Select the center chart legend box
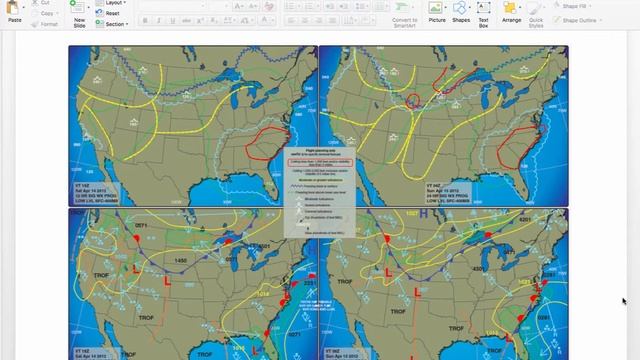 [x=320, y=193]
